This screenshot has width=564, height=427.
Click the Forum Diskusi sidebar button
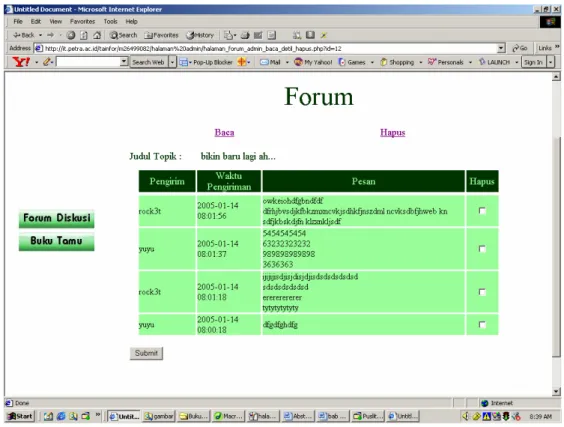click(56, 218)
